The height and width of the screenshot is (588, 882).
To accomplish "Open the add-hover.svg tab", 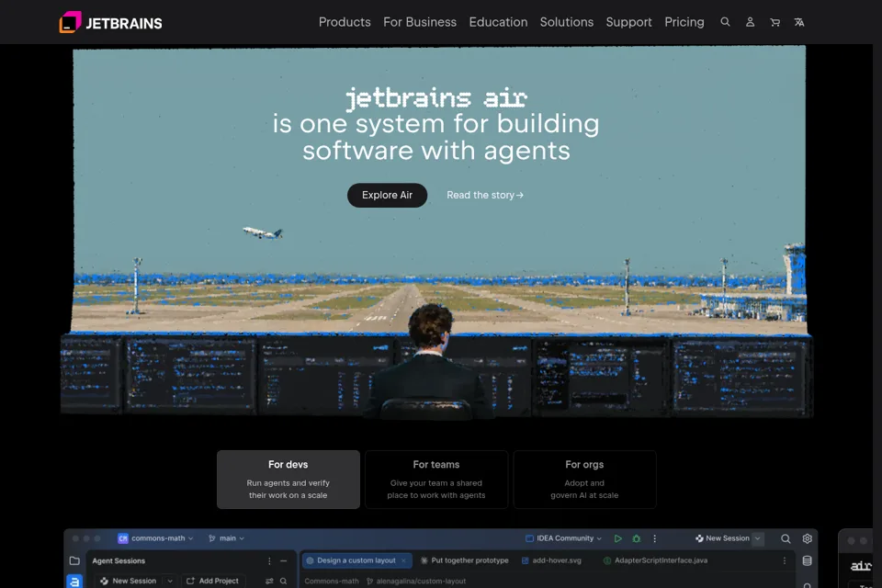I will [551, 560].
